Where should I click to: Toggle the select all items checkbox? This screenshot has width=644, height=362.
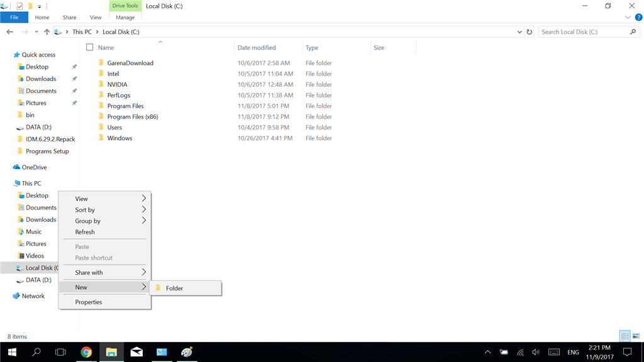pyautogui.click(x=89, y=47)
